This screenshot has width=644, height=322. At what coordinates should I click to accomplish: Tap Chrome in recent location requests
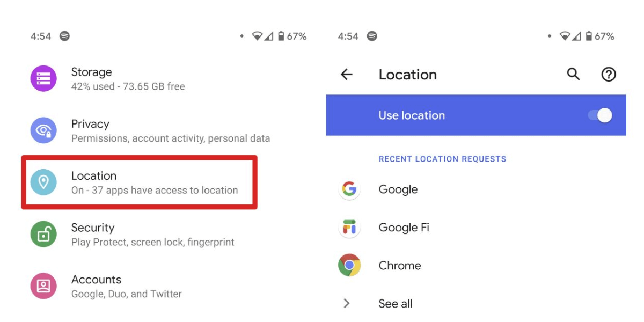tap(399, 265)
